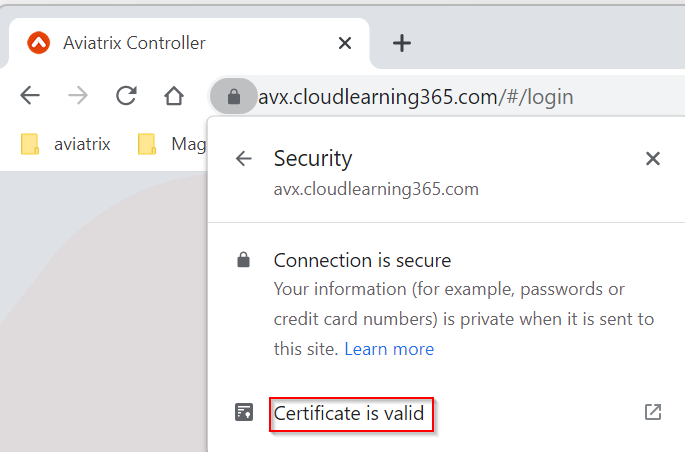Reload the current page
This screenshot has width=685, height=452.
tap(126, 96)
